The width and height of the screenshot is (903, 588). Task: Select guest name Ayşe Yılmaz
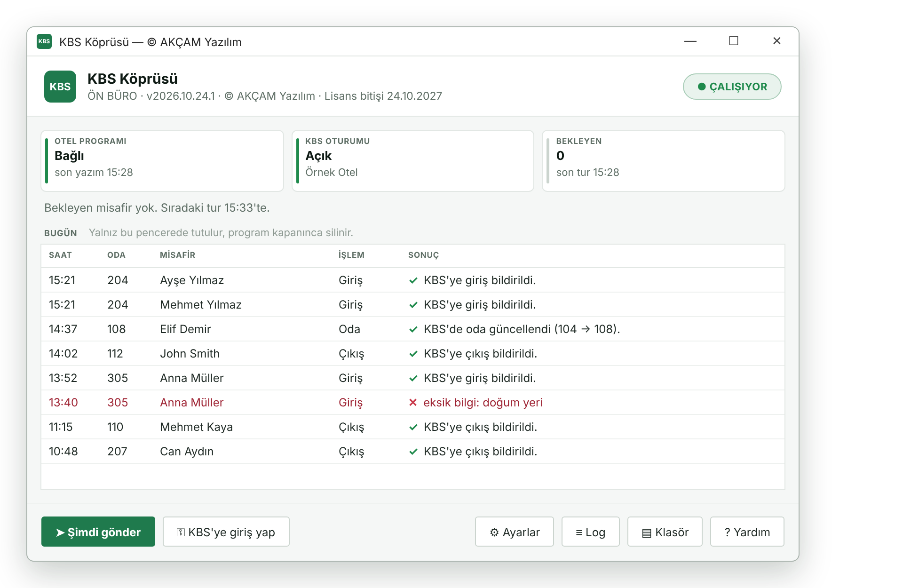coord(192,280)
